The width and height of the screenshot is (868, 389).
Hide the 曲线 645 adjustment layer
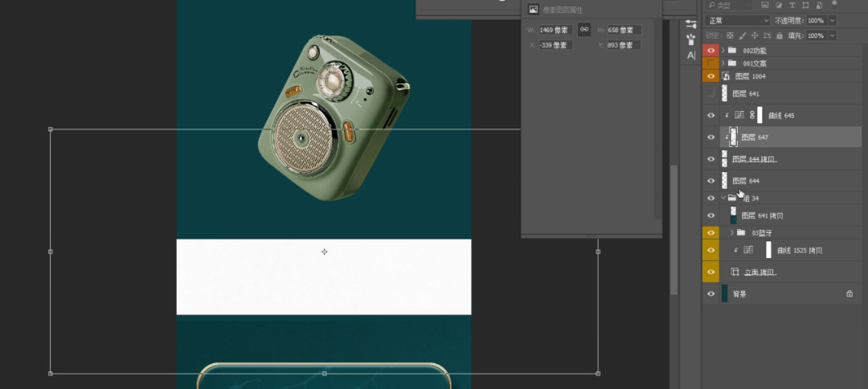tap(710, 115)
